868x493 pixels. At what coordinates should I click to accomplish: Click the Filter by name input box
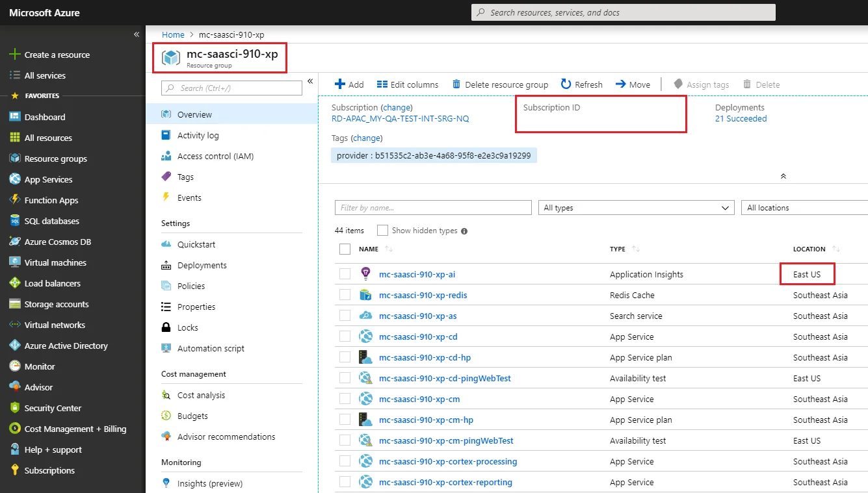point(433,208)
